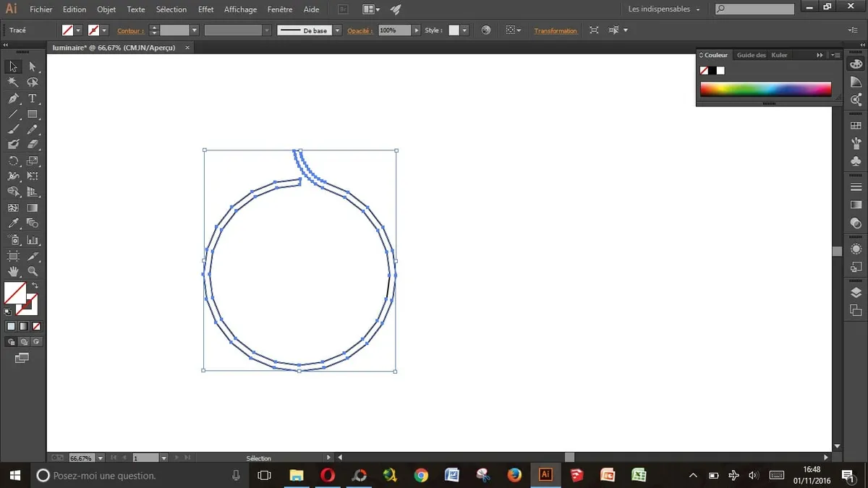Select the Slice tool

click(x=33, y=256)
